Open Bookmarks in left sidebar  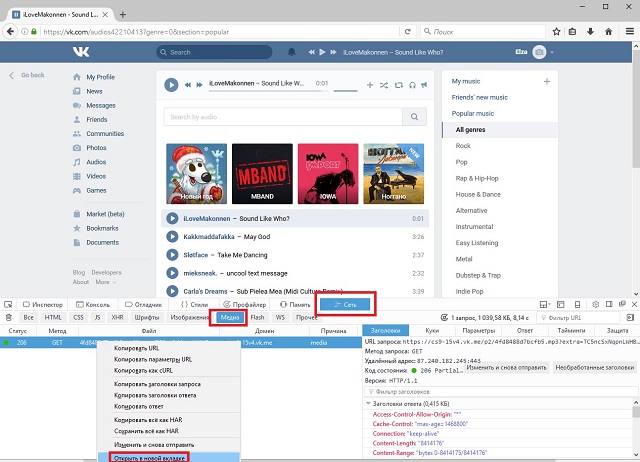102,228
